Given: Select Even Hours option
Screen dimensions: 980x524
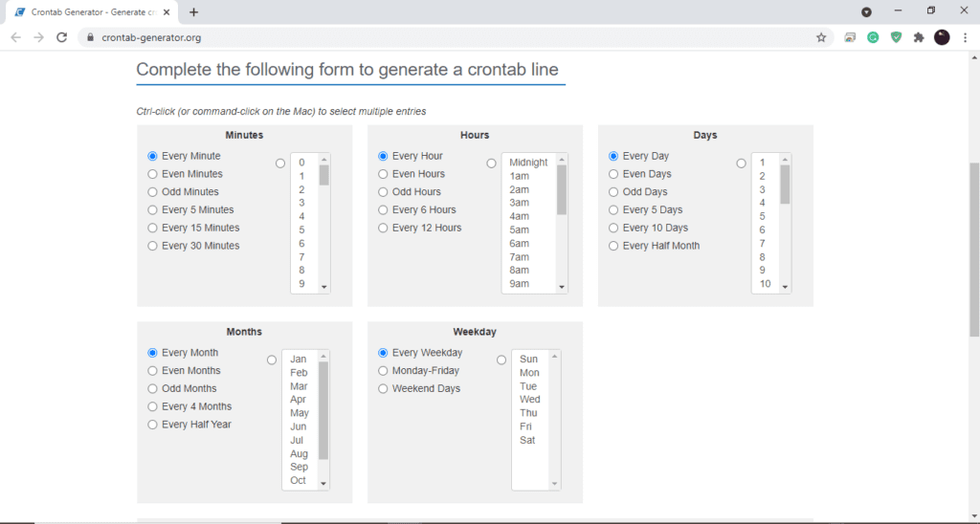Looking at the screenshot, I should click(x=383, y=174).
